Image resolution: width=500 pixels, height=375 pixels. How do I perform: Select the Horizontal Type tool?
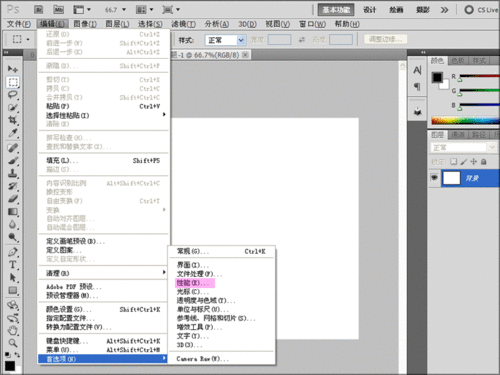13,265
